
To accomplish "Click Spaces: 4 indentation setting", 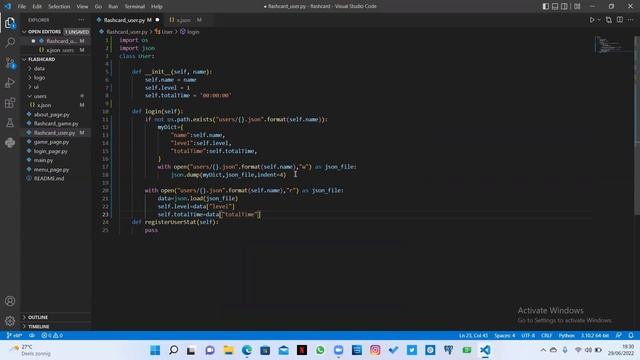I will [x=504, y=336].
